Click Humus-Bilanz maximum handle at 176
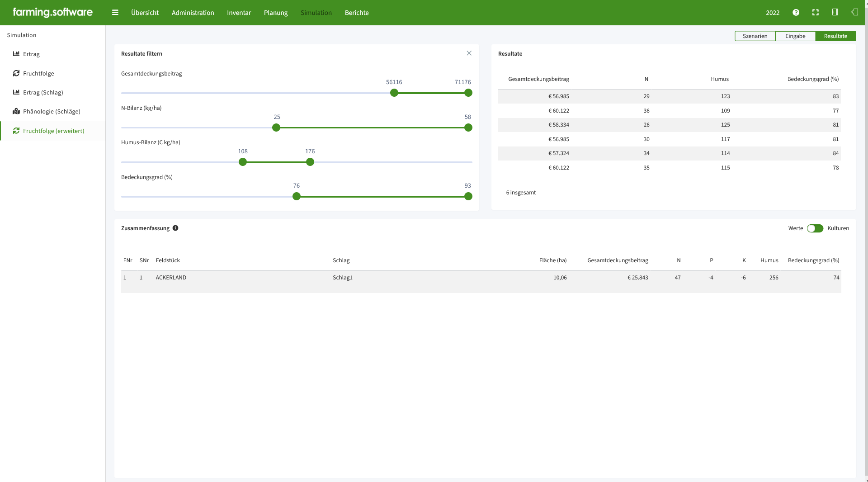The image size is (868, 482). point(310,162)
